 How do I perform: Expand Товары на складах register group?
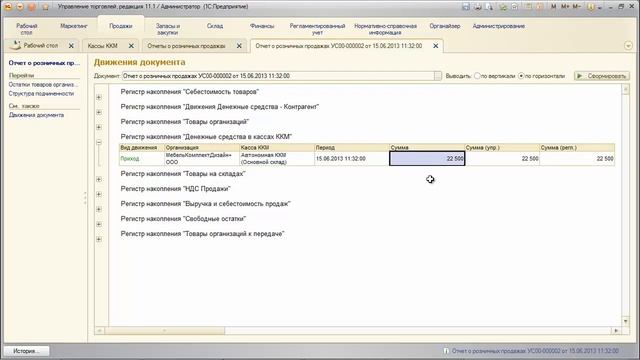99,179
